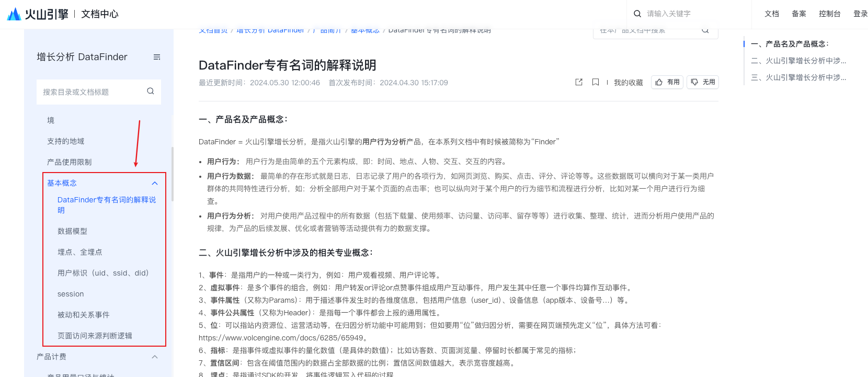The width and height of the screenshot is (868, 377).
Task: Click the 有用 thumbs-up button
Action: pyautogui.click(x=667, y=82)
